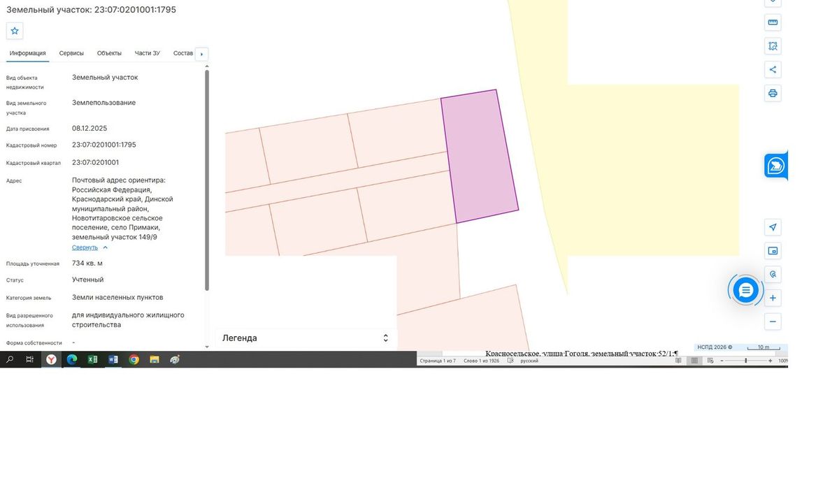
Task: Open the blue side panel tab
Action: 775,166
